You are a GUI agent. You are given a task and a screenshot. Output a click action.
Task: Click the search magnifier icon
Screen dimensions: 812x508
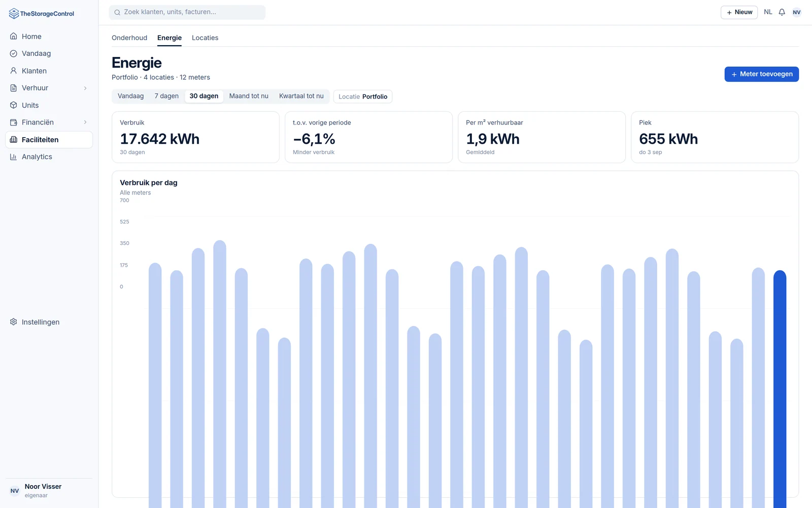(x=117, y=12)
